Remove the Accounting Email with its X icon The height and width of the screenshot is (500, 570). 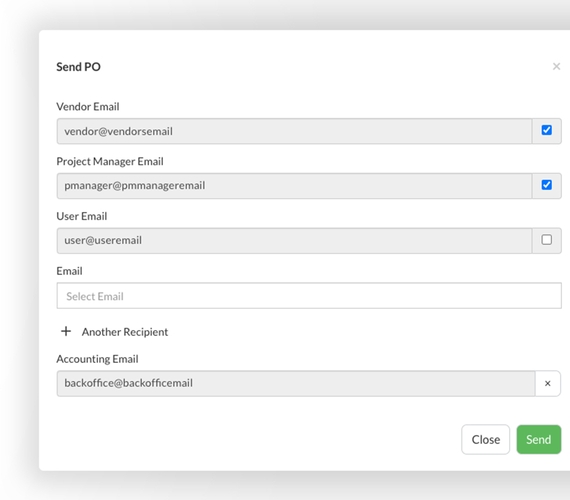coord(547,383)
